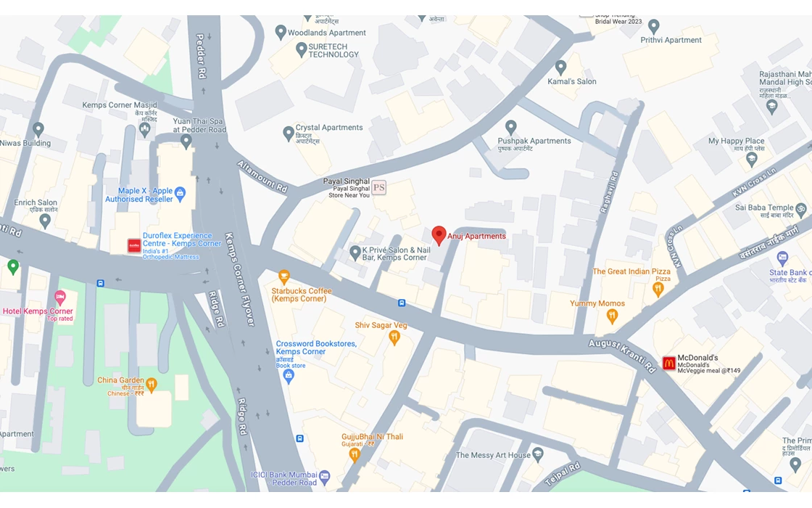Select the Starbucks Coffee cafe marker
The image size is (812, 508).
[283, 276]
